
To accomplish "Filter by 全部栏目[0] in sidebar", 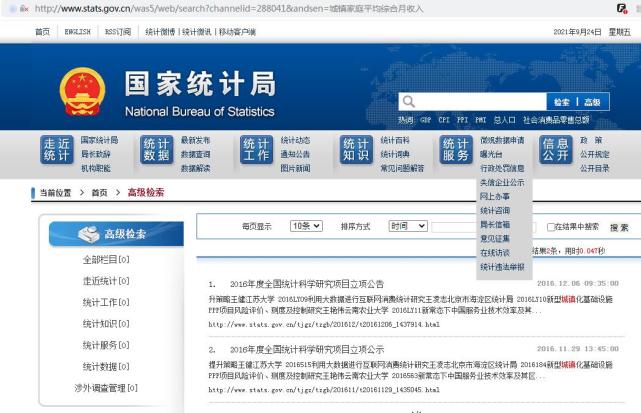I will [106, 259].
